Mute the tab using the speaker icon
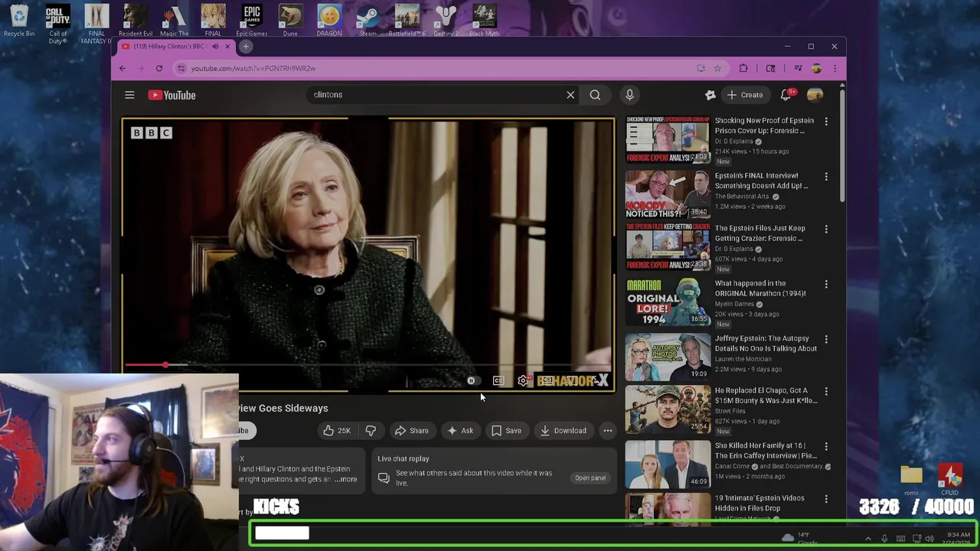This screenshot has height=551, width=980. (x=215, y=47)
